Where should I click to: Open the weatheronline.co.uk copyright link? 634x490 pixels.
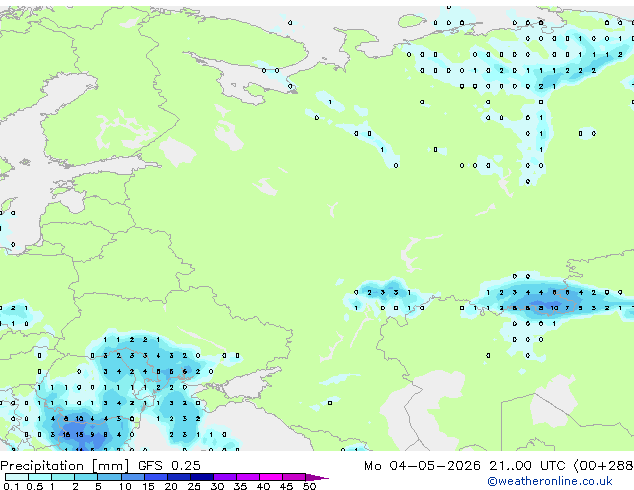(549, 481)
